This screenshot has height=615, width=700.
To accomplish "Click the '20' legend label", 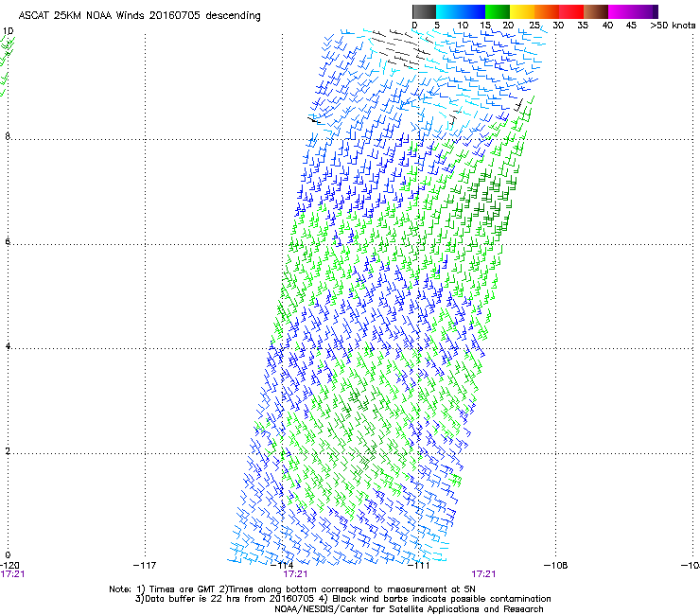I will [x=508, y=26].
